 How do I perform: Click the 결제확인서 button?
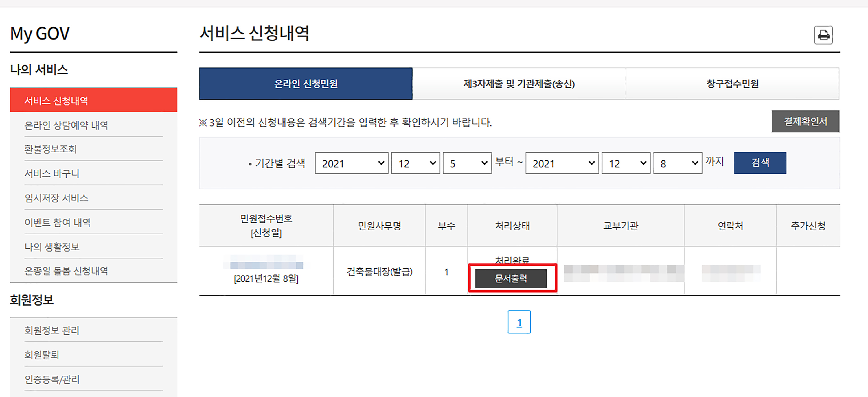pos(805,121)
